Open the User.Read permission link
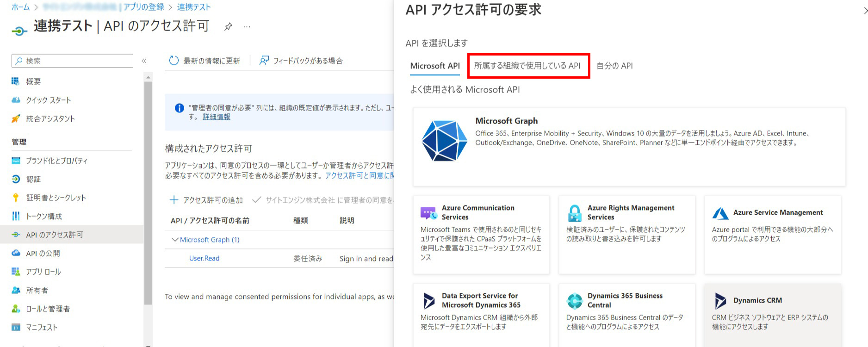Image resolution: width=868 pixels, height=347 pixels. point(204,258)
